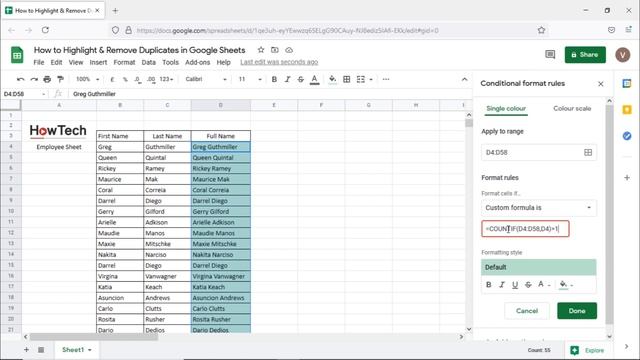Switch to the Single colour tab
The width and height of the screenshot is (640, 360).
coord(506,109)
